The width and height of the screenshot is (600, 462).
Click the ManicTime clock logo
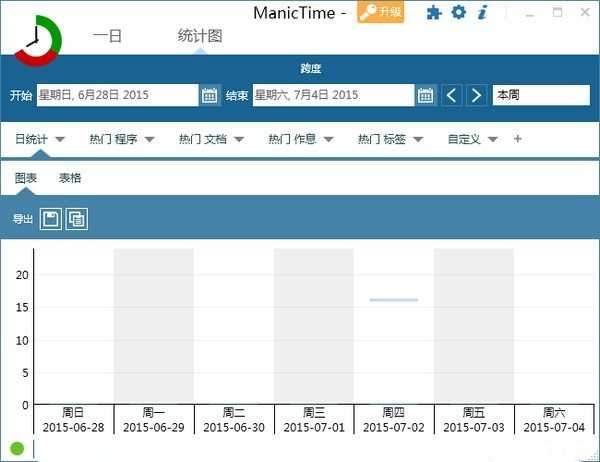(x=38, y=39)
